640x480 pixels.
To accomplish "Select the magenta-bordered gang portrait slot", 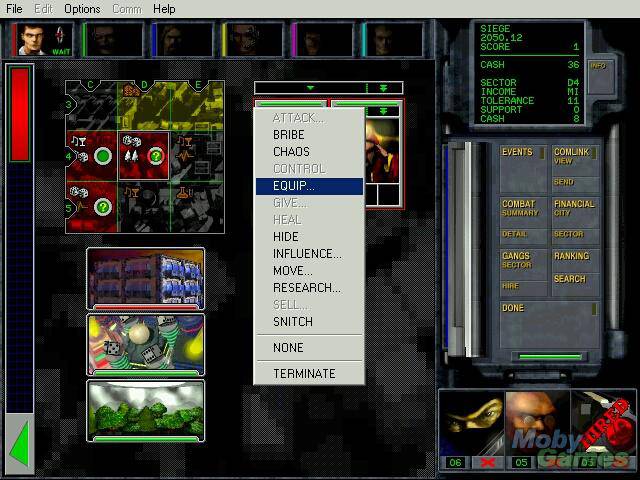I will [x=322, y=40].
